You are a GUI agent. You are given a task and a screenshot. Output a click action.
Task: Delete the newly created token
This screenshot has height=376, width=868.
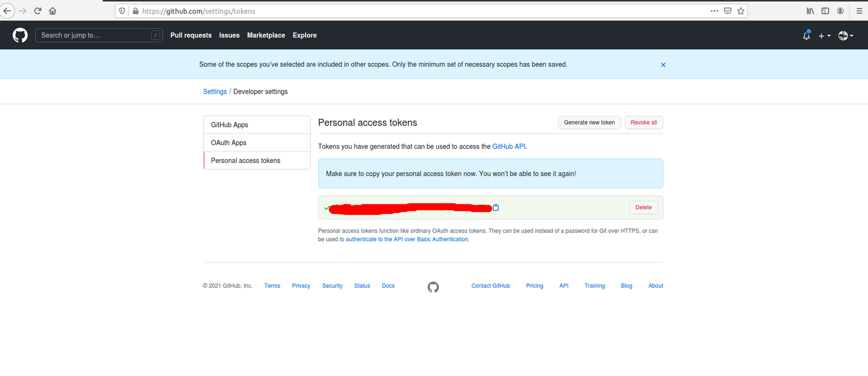click(643, 207)
